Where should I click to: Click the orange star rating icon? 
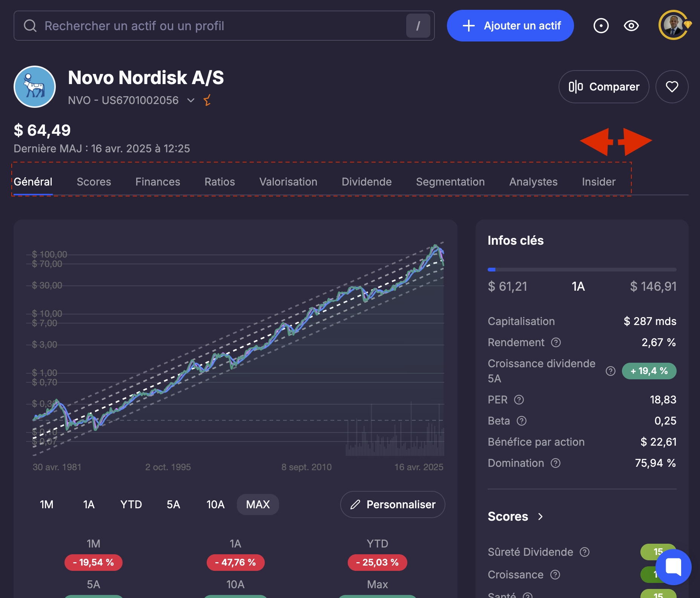pos(207,100)
